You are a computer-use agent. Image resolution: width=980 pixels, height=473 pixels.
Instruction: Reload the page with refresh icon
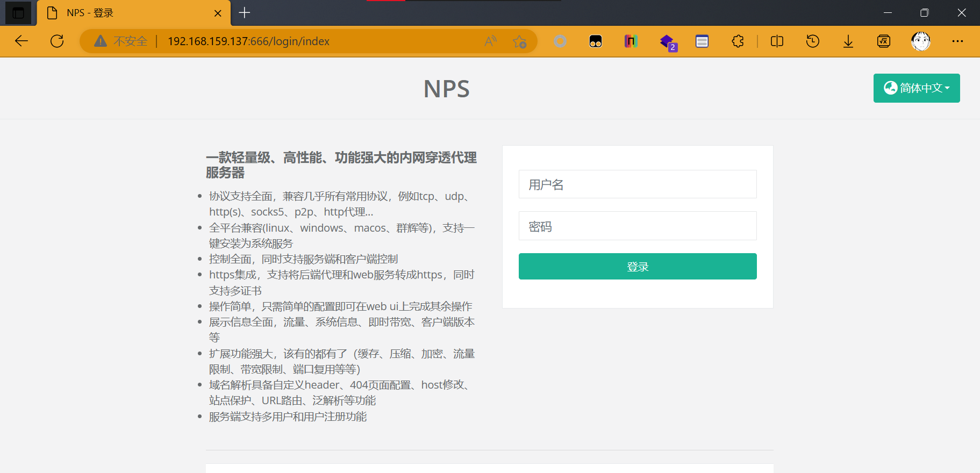[57, 41]
